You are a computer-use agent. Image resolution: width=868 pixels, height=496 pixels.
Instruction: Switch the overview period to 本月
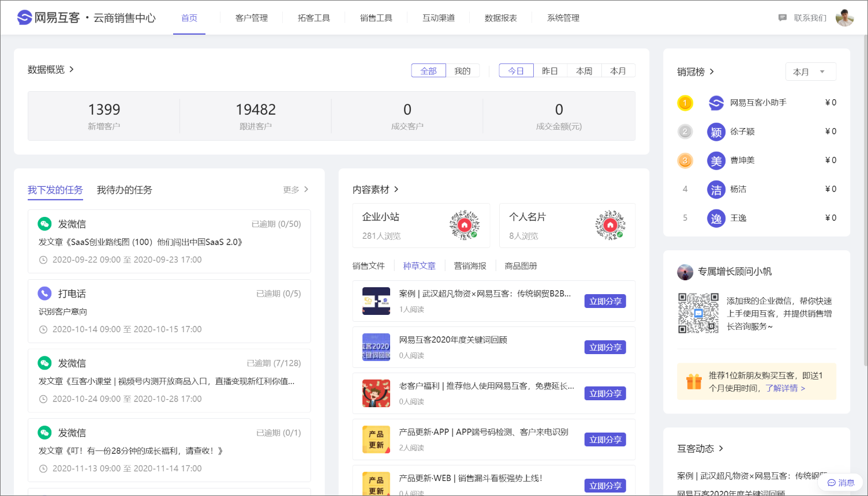click(618, 71)
